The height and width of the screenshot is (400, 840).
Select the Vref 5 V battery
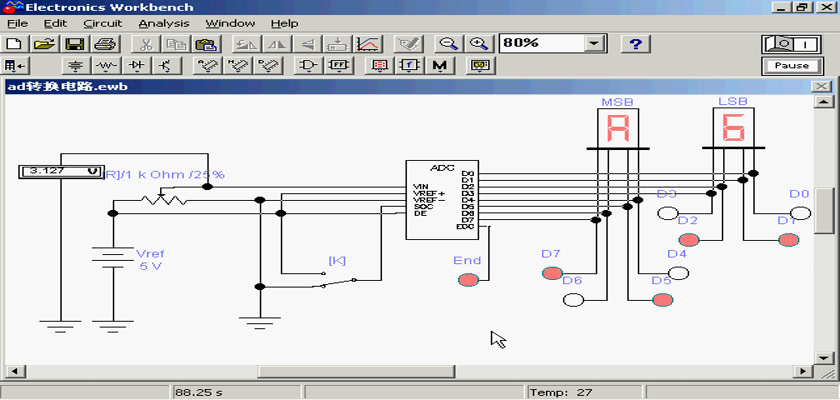112,257
